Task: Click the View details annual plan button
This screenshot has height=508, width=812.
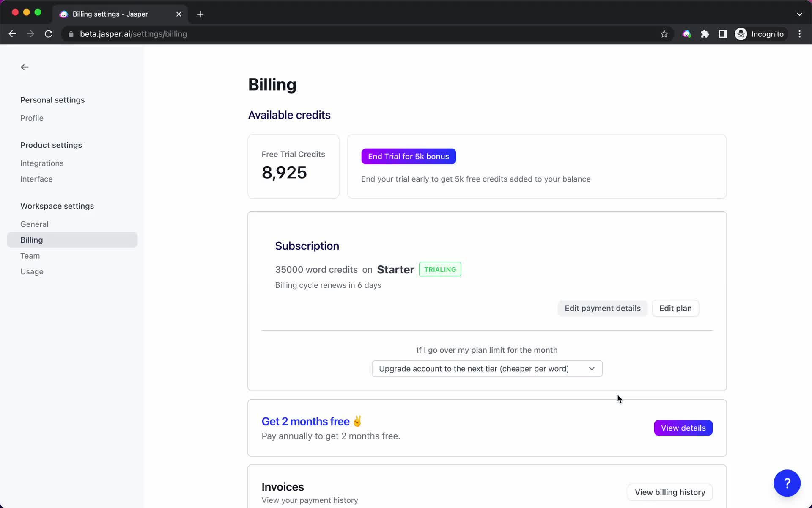Action: click(x=683, y=428)
